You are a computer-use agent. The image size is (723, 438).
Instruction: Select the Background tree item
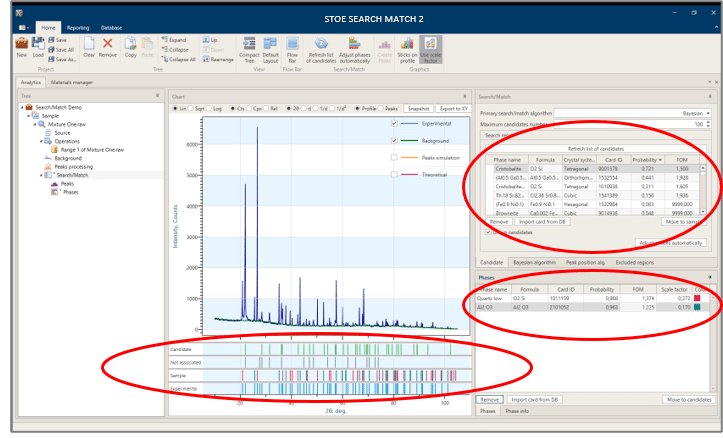[x=68, y=158]
